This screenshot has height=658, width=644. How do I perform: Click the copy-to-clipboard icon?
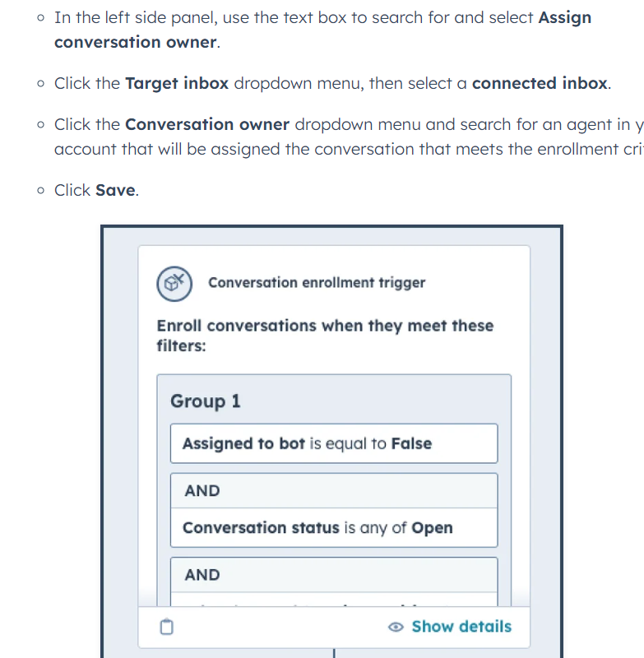(167, 627)
